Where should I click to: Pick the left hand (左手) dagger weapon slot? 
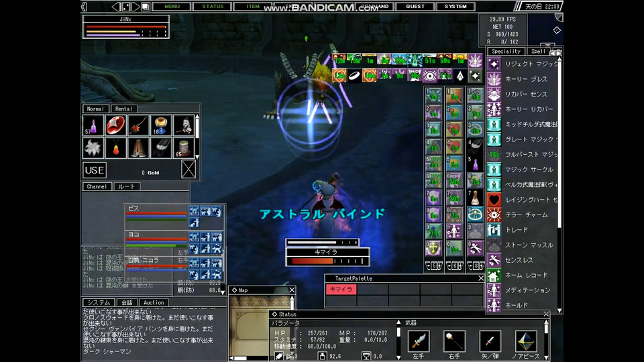tap(419, 341)
